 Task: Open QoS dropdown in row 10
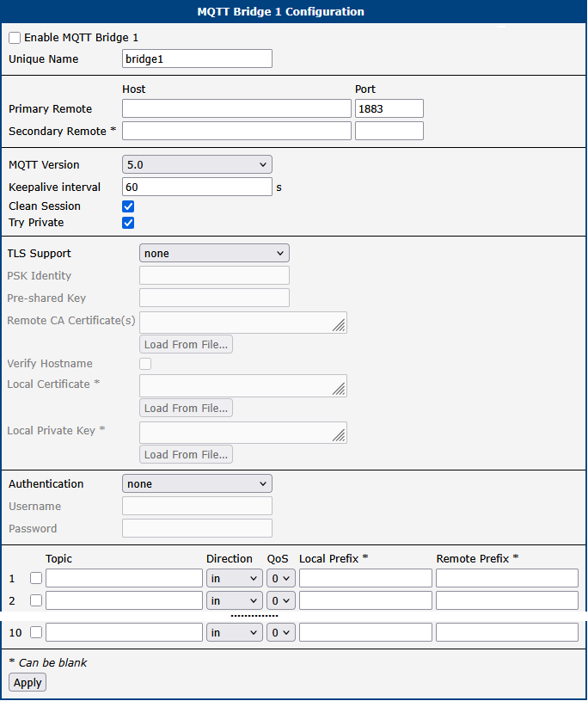tap(281, 632)
